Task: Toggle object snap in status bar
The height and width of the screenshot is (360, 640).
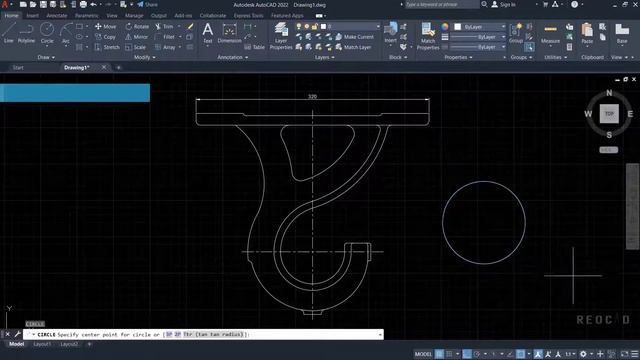Action: 520,354
